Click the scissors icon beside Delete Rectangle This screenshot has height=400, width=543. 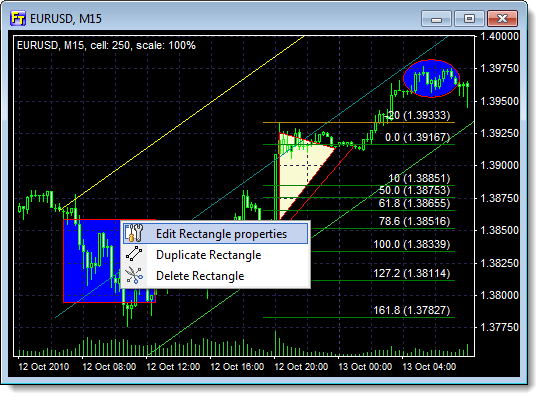[134, 275]
